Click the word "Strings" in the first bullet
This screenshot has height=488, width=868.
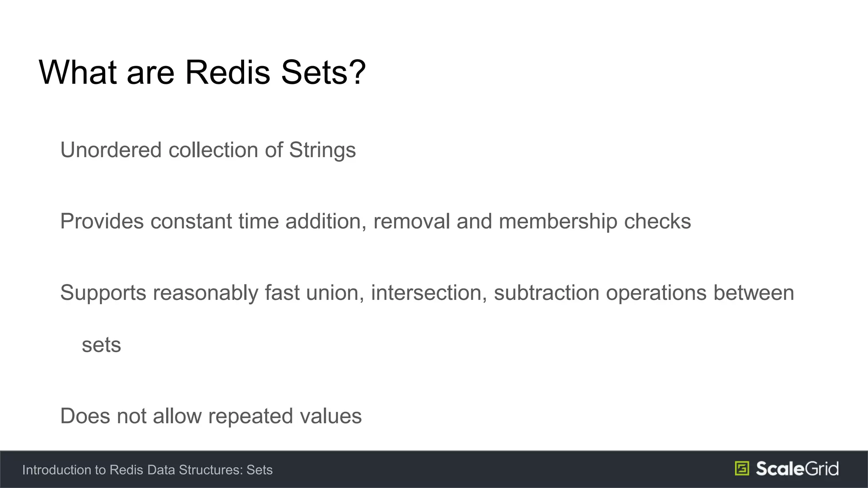point(323,150)
